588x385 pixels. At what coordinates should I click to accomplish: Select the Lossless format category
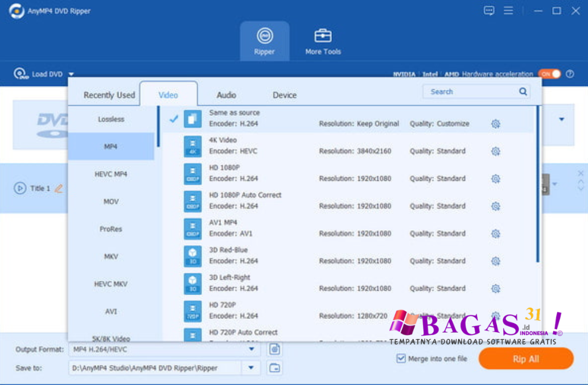coord(111,119)
